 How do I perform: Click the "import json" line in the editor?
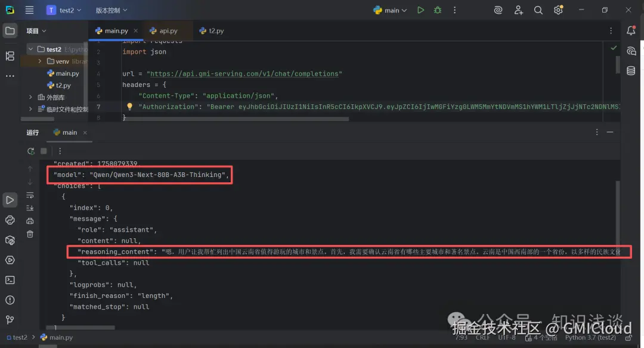[x=144, y=52]
